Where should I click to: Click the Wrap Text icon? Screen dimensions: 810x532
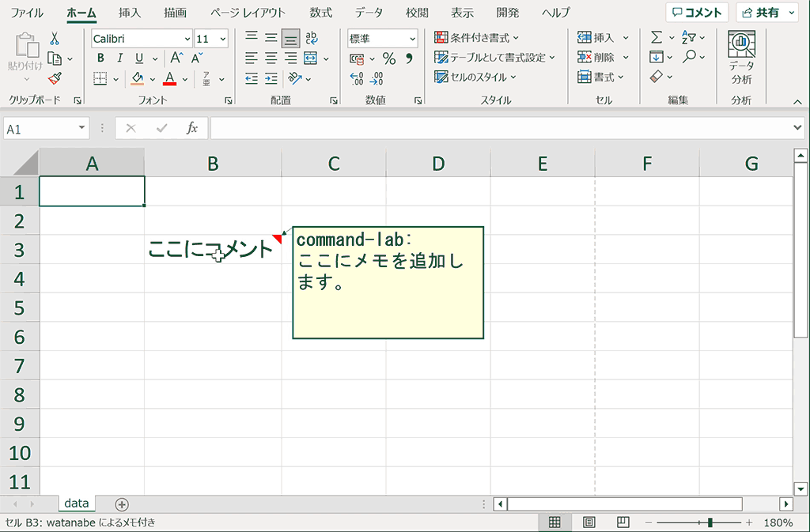pyautogui.click(x=312, y=39)
